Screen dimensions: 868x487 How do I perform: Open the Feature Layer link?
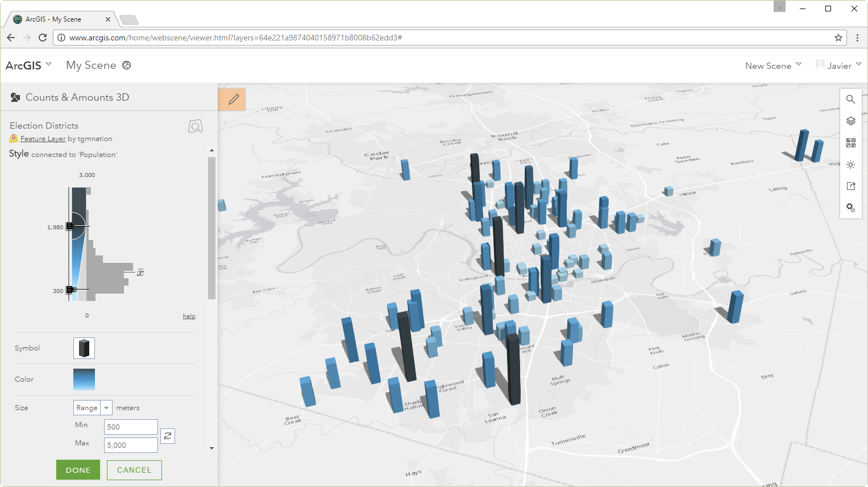pyautogui.click(x=43, y=139)
